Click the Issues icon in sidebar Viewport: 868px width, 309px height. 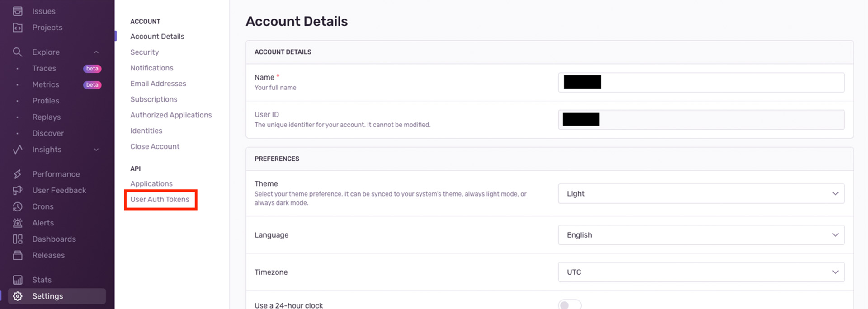tap(18, 11)
